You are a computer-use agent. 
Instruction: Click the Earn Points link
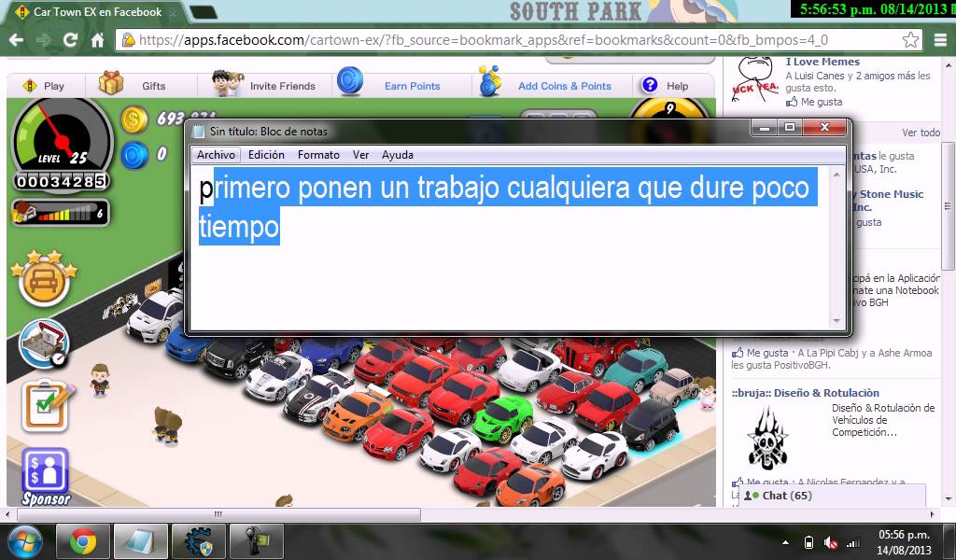[x=412, y=86]
